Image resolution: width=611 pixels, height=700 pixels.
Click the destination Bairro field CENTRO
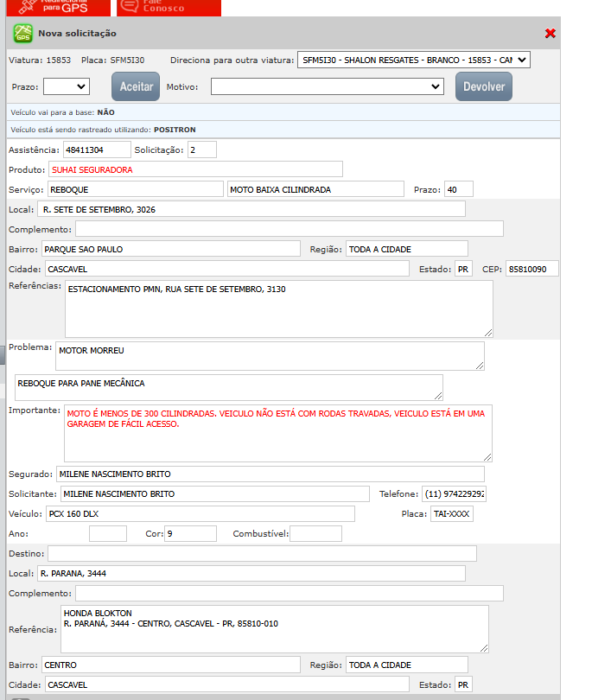171,665
